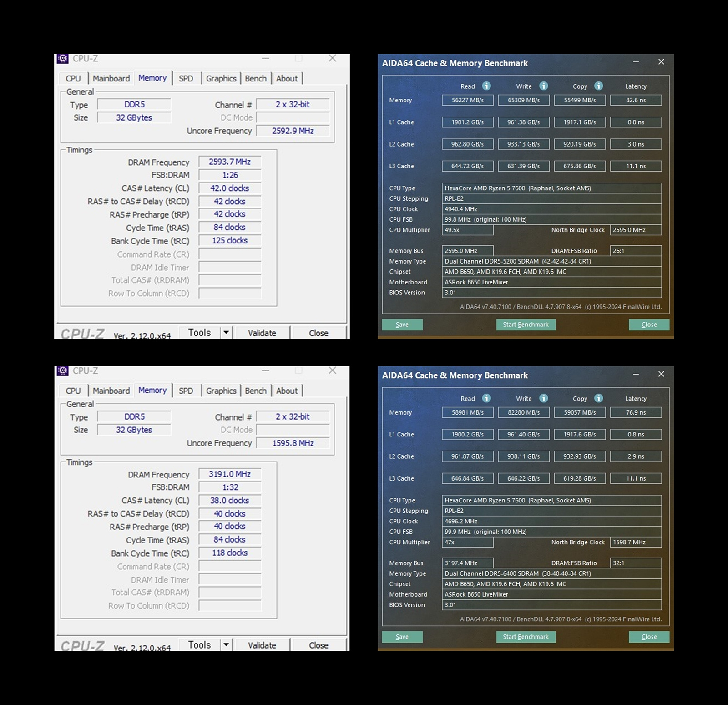Screen dimensions: 728x705
Task: Start Benchmark in top AIDA64 window
Action: 526,325
